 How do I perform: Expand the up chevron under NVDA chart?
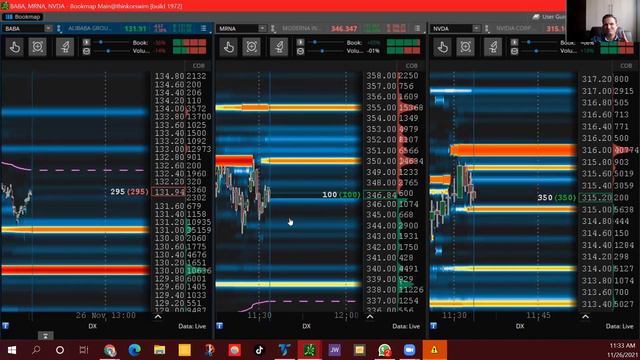(x=585, y=316)
